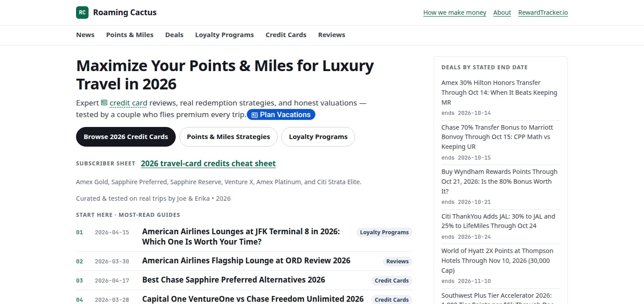Open 2026 travel-card credits cheat sheet
The height and width of the screenshot is (304, 644).
coord(208,164)
